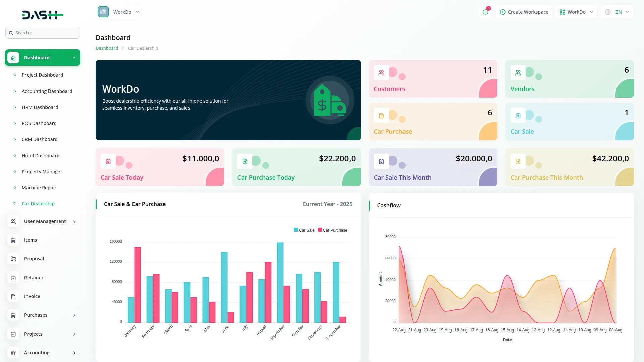
Task: Click the Proposal sidebar icon
Action: tap(13, 259)
